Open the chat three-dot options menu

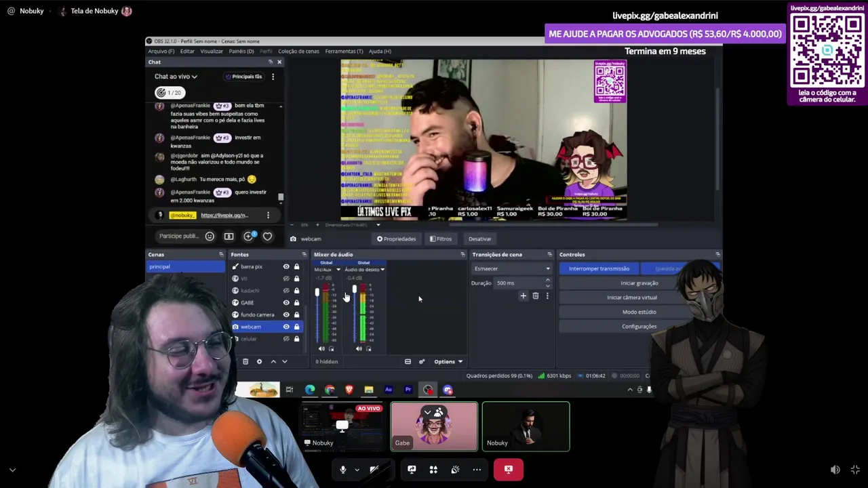tap(273, 77)
